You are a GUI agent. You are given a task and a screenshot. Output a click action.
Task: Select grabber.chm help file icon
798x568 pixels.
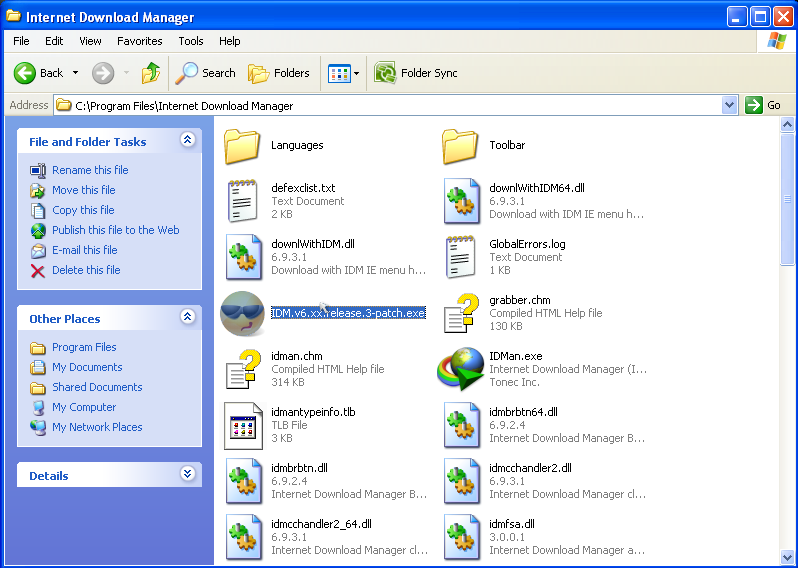pos(461,314)
